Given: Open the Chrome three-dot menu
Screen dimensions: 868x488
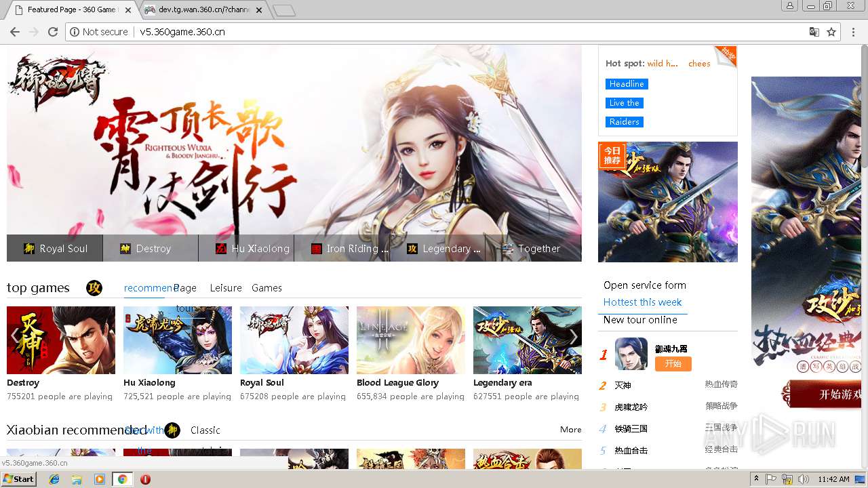Looking at the screenshot, I should tap(853, 32).
